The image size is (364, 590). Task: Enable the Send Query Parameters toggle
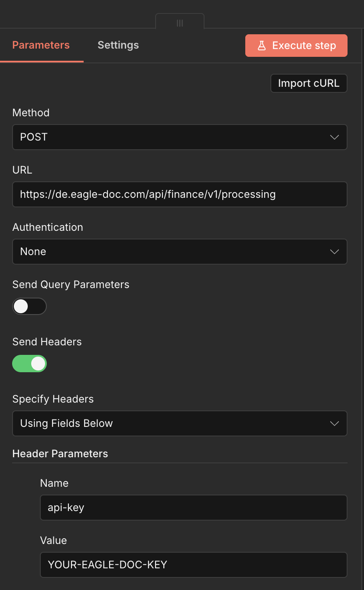[29, 306]
